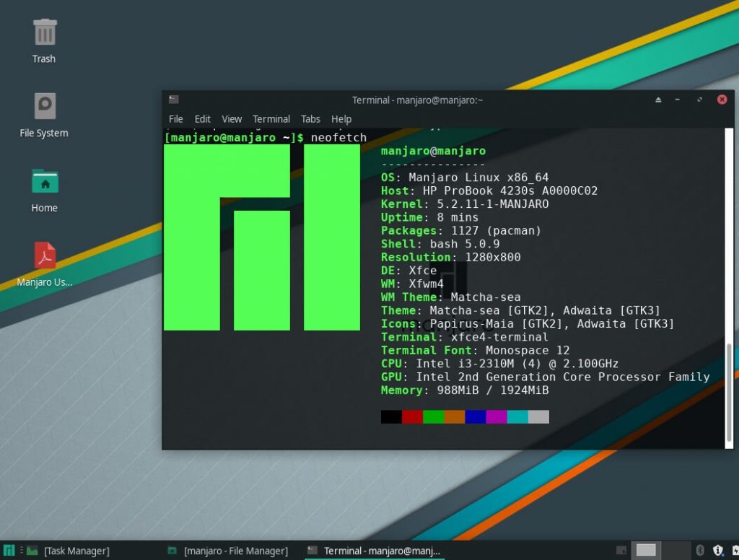Screen dimensions: 739x560
Task: Click the black color block in neofetch
Action: click(391, 416)
